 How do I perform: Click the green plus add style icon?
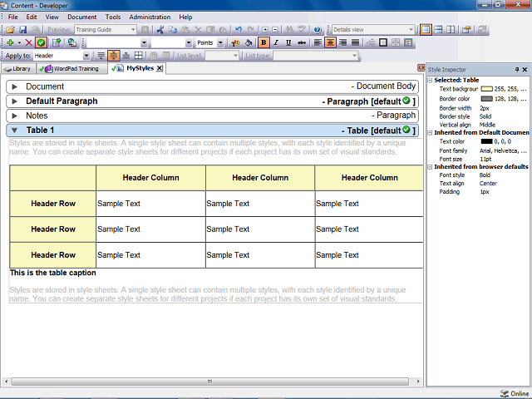point(10,42)
